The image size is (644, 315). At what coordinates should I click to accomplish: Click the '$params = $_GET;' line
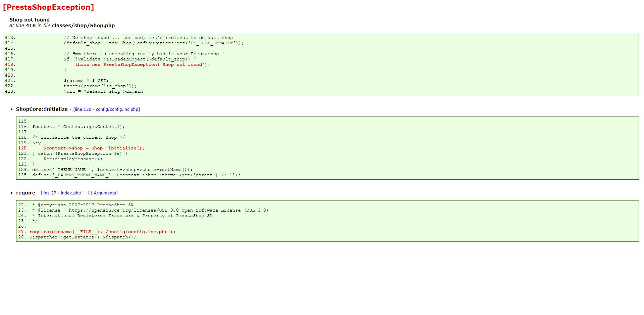[x=86, y=81]
